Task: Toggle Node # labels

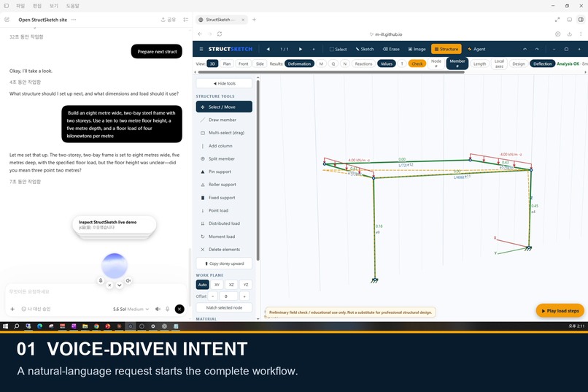Action: 436,64
